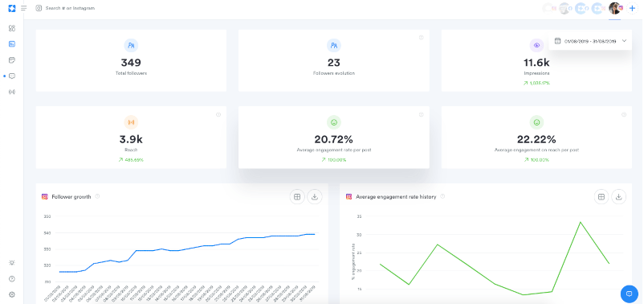Click the 1,035.17% impressions growth indicator
This screenshot has width=644, height=304.
pos(536,83)
